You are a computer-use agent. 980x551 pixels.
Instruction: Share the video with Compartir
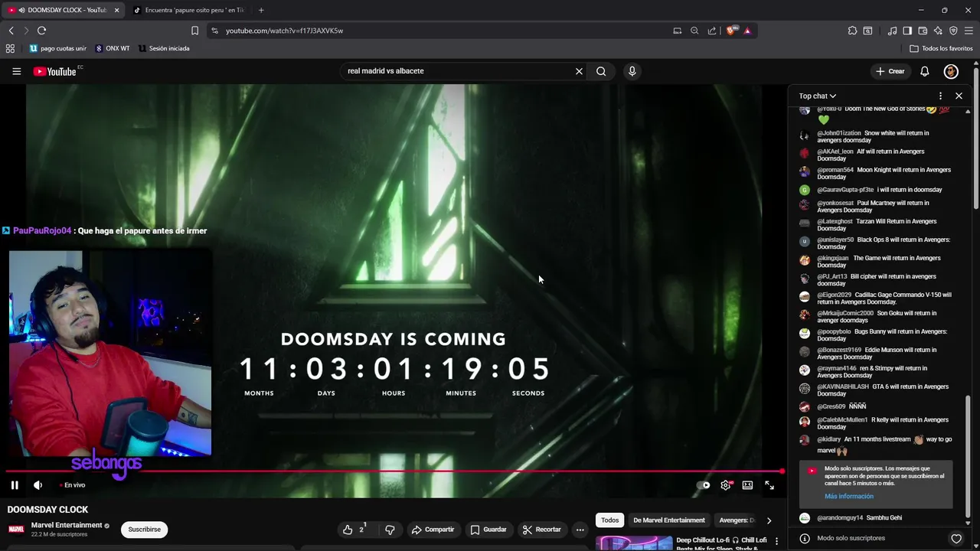[433, 530]
